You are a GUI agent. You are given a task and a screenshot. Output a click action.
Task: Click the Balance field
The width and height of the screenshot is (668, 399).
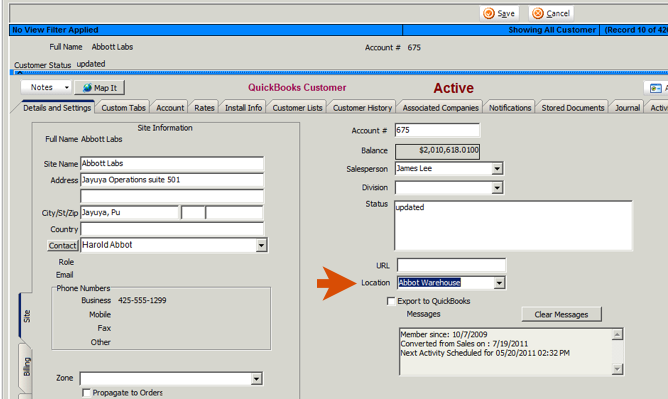[x=437, y=151]
